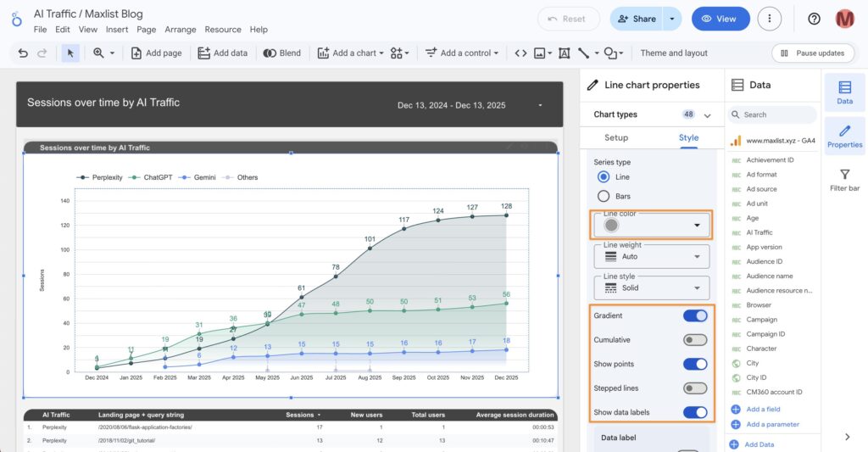Open the Share dropdown arrow
The width and height of the screenshot is (868, 452).
point(672,19)
